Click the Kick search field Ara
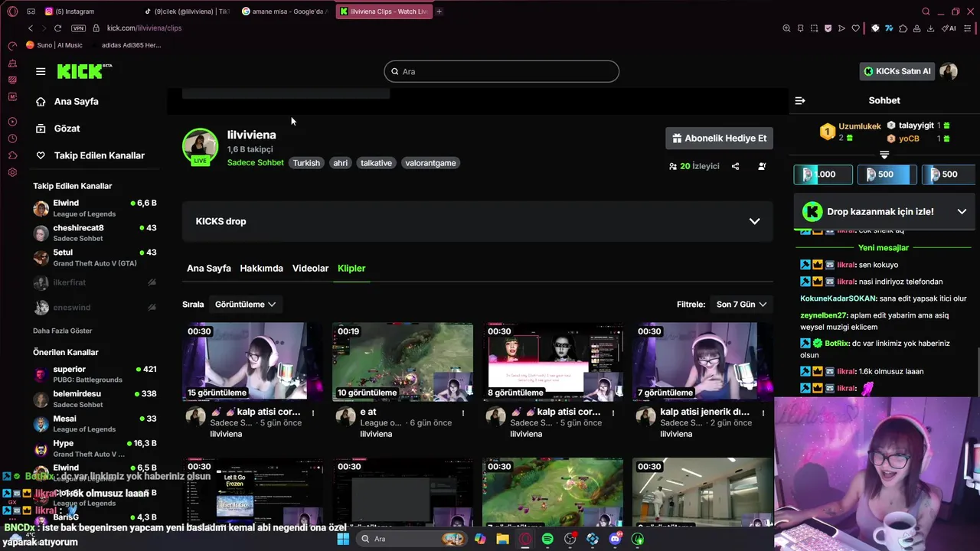This screenshot has width=980, height=551. 501,71
